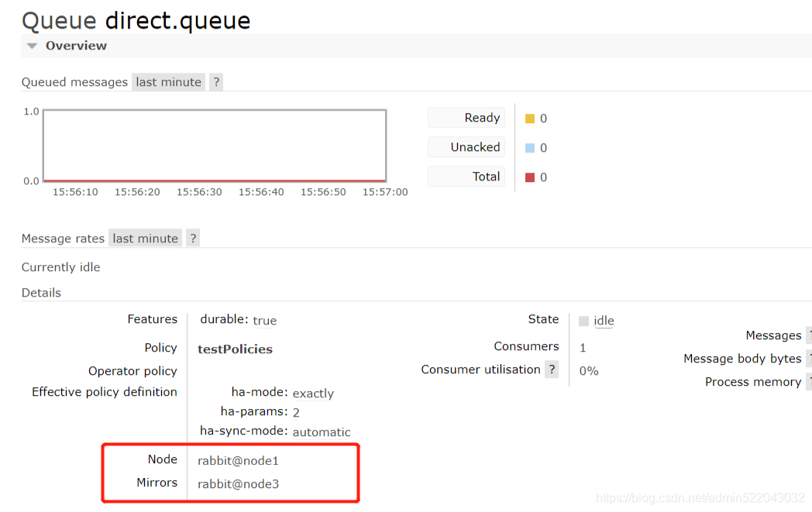Click the Overview section heading
The height and width of the screenshot is (512, 812).
click(x=76, y=46)
